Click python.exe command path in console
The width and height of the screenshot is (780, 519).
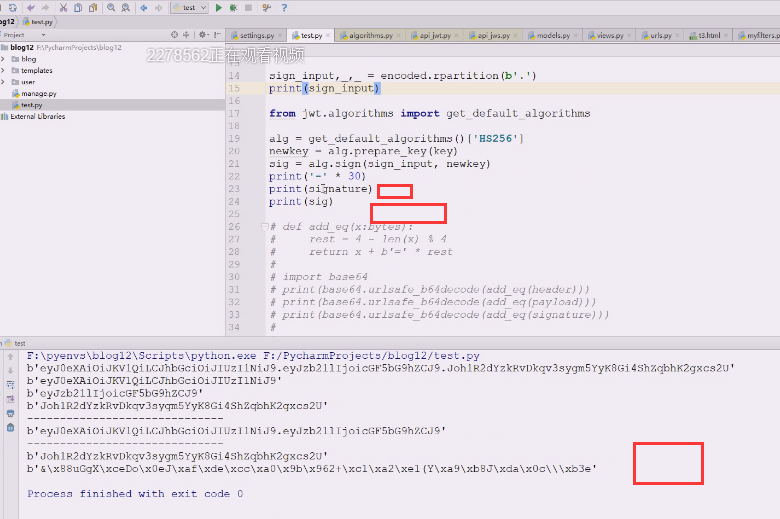point(142,356)
